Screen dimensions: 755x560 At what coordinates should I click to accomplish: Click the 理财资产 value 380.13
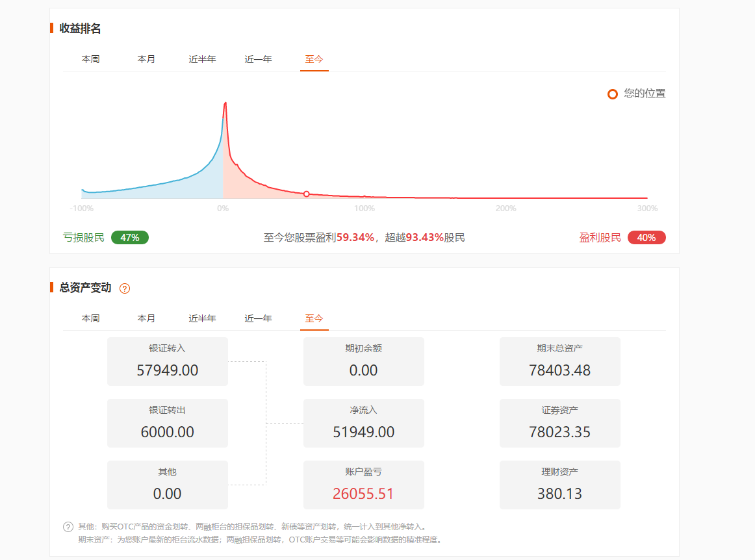point(560,494)
